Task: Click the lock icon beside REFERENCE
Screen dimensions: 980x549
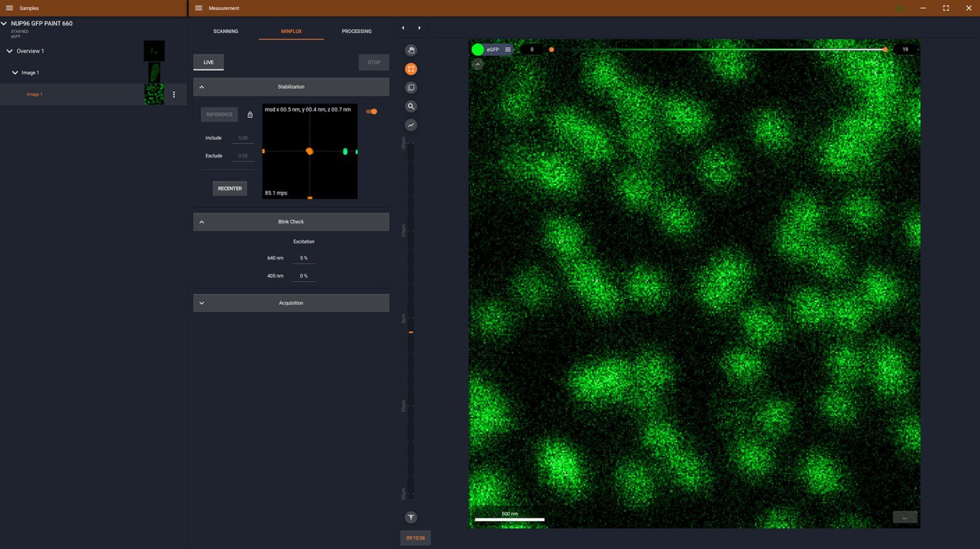Action: tap(250, 115)
